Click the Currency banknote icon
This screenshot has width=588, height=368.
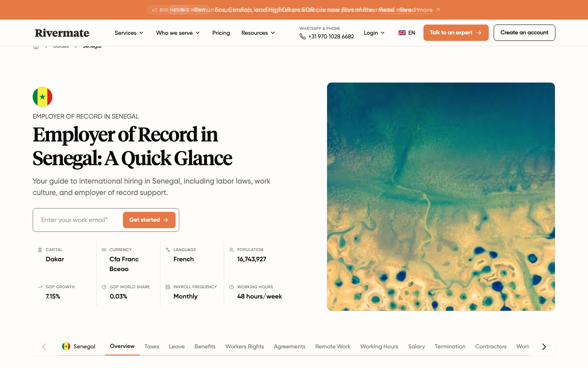tap(104, 250)
